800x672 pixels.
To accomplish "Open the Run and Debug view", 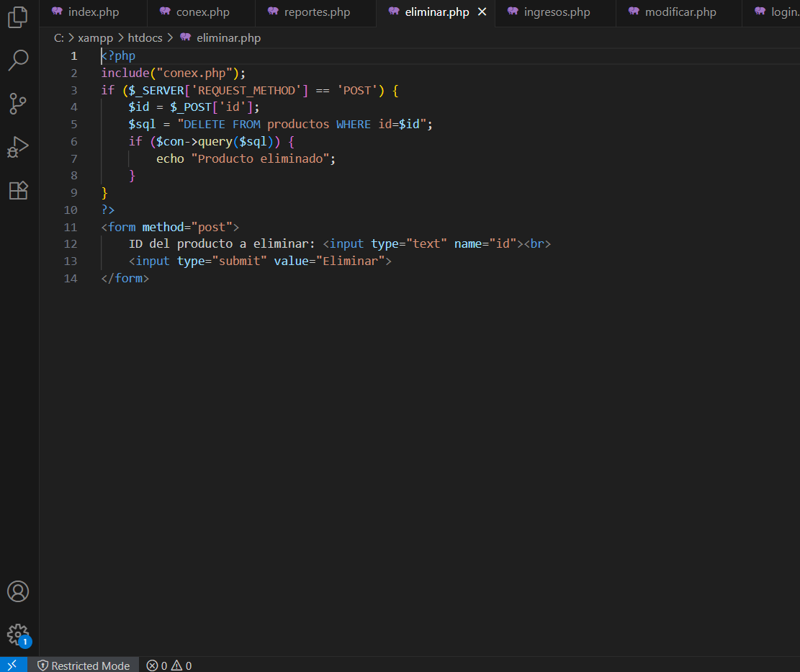I will [x=18, y=147].
